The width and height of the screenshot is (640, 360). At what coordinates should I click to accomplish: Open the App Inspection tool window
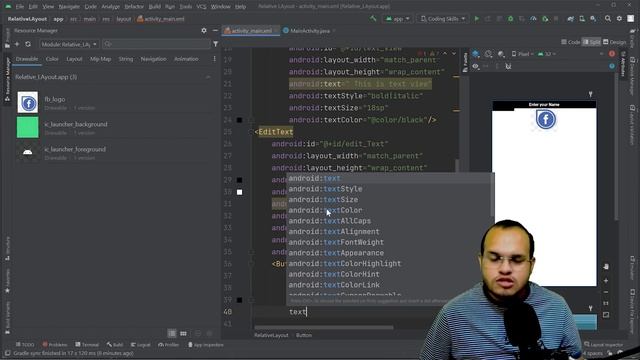point(205,345)
